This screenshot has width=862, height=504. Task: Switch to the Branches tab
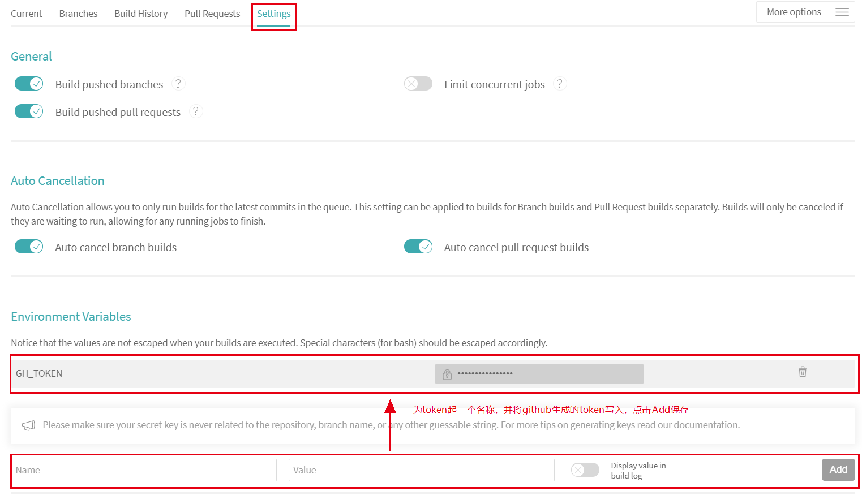78,14
